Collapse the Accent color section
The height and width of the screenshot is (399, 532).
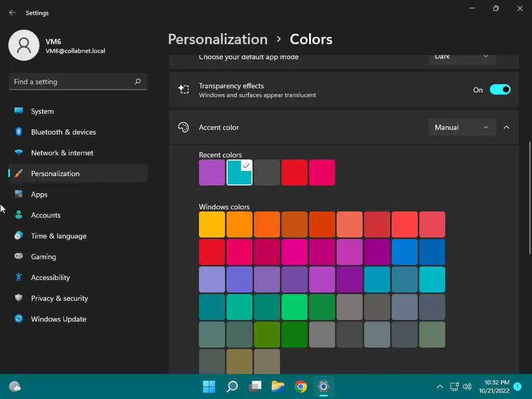[507, 127]
